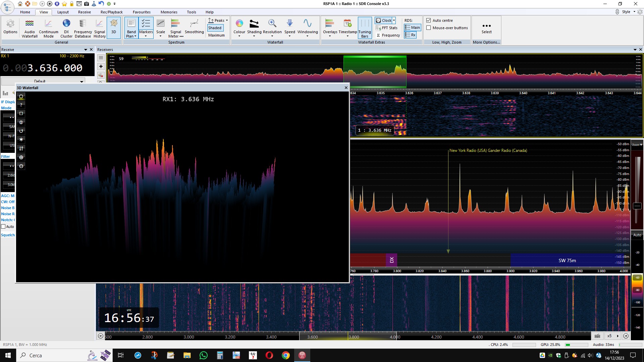The height and width of the screenshot is (362, 644).
Task: Click the Signal History icon
Action: 99,23
